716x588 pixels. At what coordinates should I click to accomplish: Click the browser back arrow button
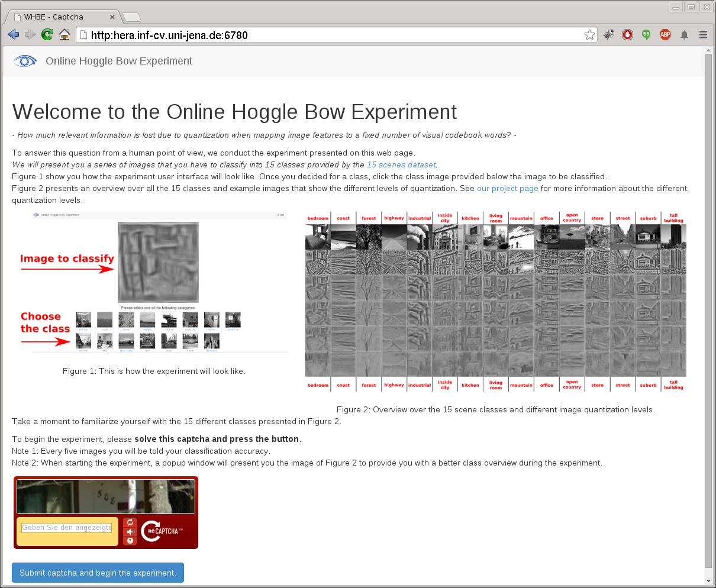(x=13, y=35)
